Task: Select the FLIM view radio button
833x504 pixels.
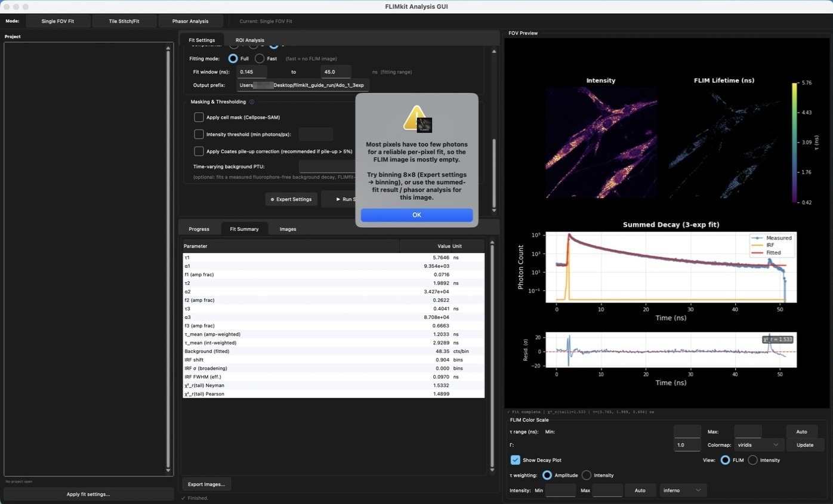Action: pos(725,460)
